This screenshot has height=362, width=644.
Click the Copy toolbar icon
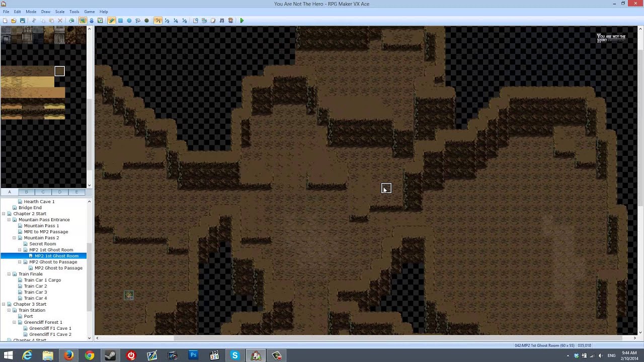click(43, 21)
